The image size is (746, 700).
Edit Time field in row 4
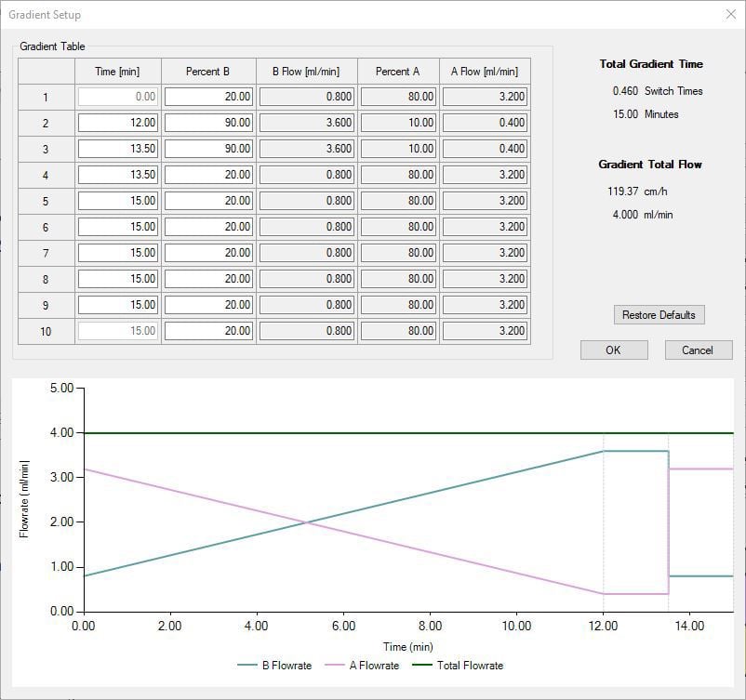click(x=118, y=175)
